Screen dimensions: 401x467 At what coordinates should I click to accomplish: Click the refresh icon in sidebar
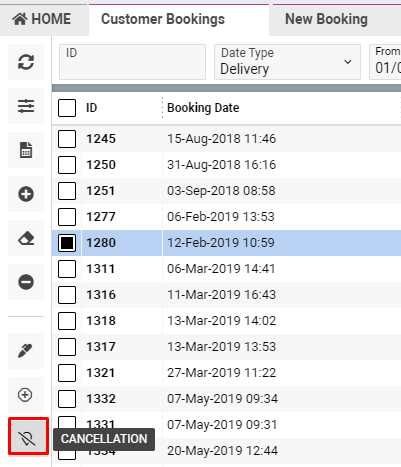coord(26,62)
